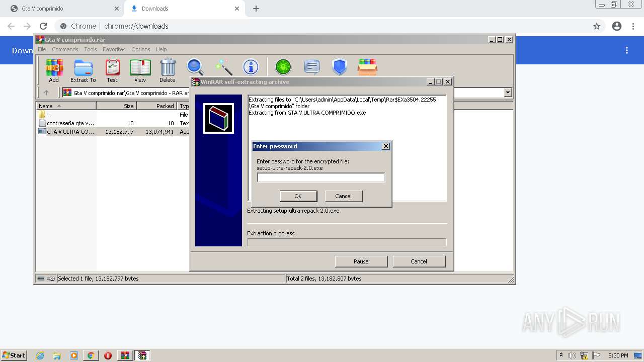Pause the self-extracting archive extraction
644x362 pixels.
[361, 261]
